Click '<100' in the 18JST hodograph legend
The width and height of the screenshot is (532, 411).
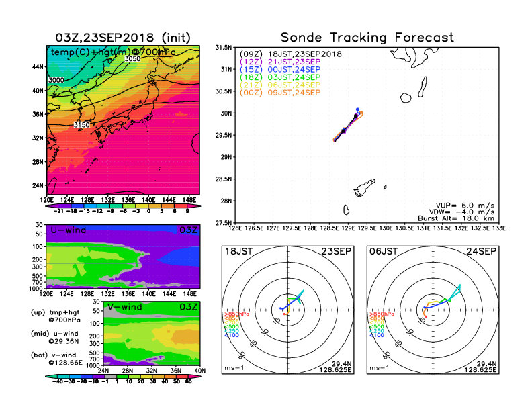tap(232, 335)
